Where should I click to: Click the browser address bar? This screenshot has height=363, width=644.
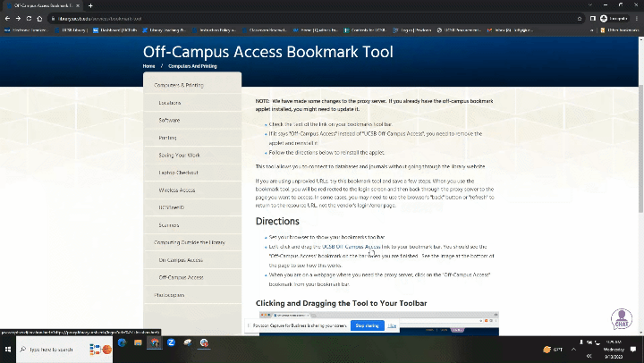268,18
